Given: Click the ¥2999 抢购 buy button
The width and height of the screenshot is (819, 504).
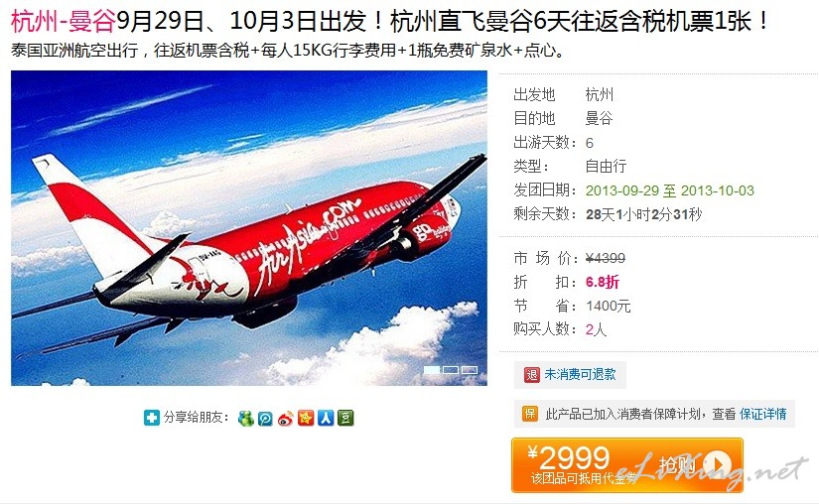Looking at the screenshot, I should (x=626, y=465).
